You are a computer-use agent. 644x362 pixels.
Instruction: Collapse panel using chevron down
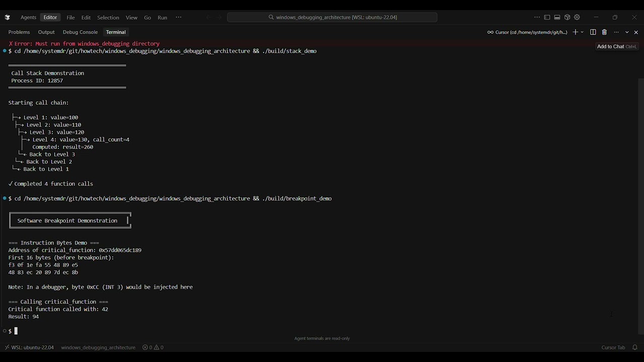(x=627, y=32)
